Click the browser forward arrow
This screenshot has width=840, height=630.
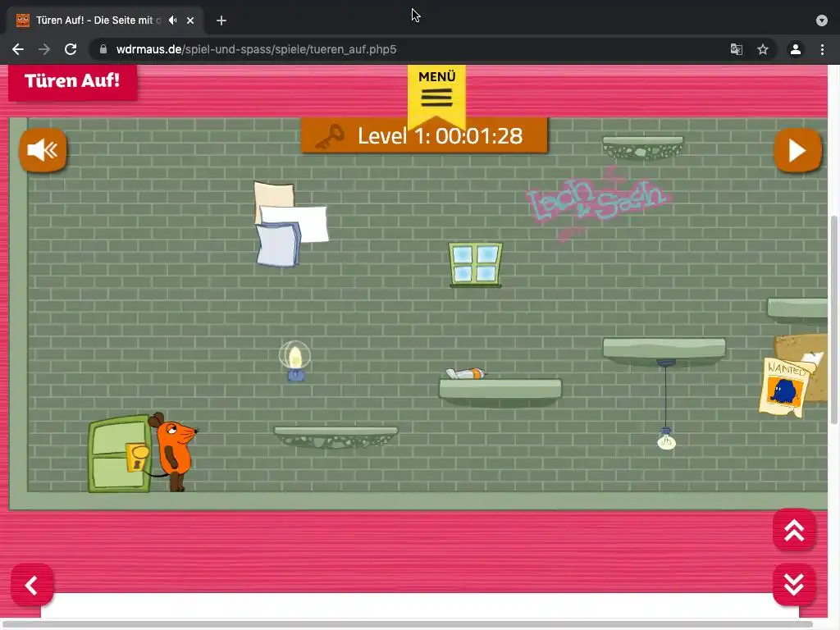point(44,49)
